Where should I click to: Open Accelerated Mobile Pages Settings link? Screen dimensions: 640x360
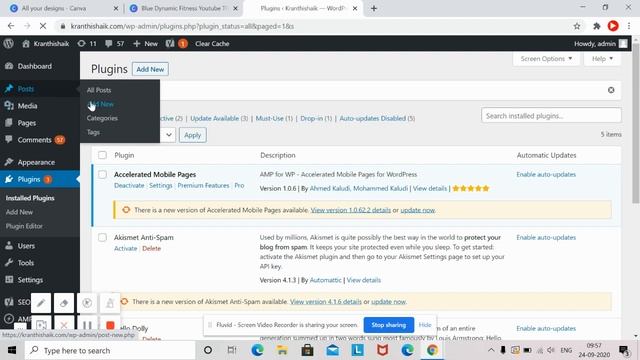point(161,185)
